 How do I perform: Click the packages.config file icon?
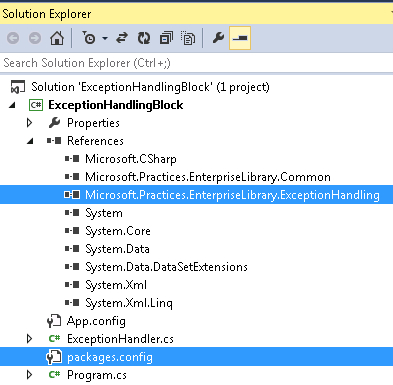click(x=54, y=357)
